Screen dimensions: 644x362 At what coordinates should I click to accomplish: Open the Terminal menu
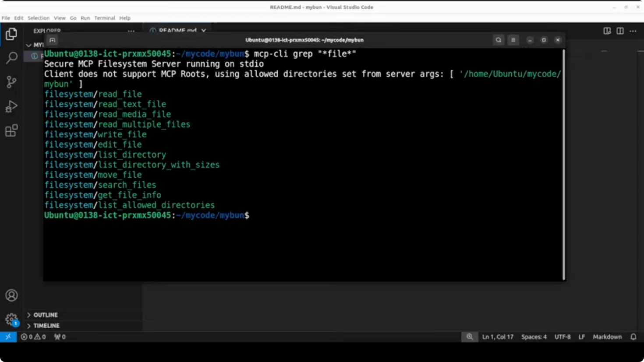(104, 18)
